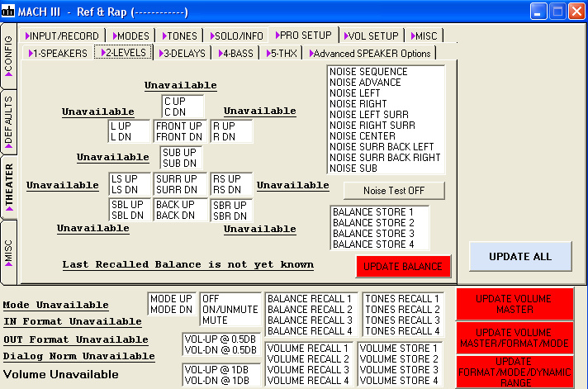Select the SOLO/INFO tab

[x=237, y=36]
